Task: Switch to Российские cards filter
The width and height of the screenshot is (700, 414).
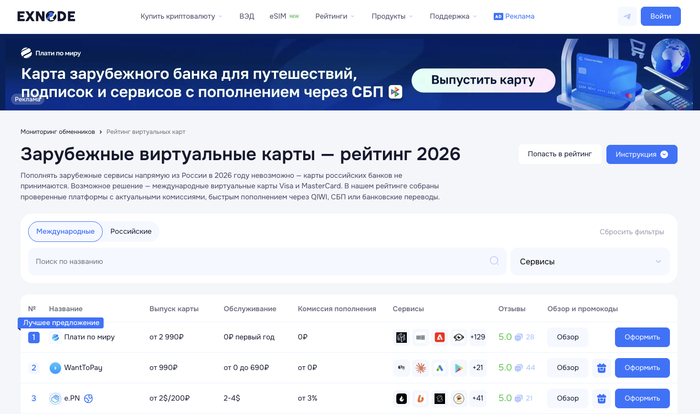Action: coord(131,231)
